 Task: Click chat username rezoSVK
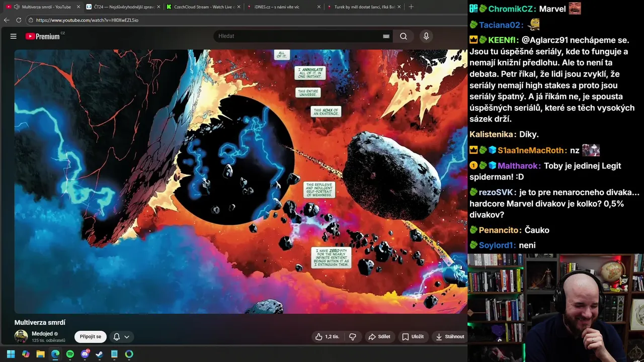pos(496,192)
